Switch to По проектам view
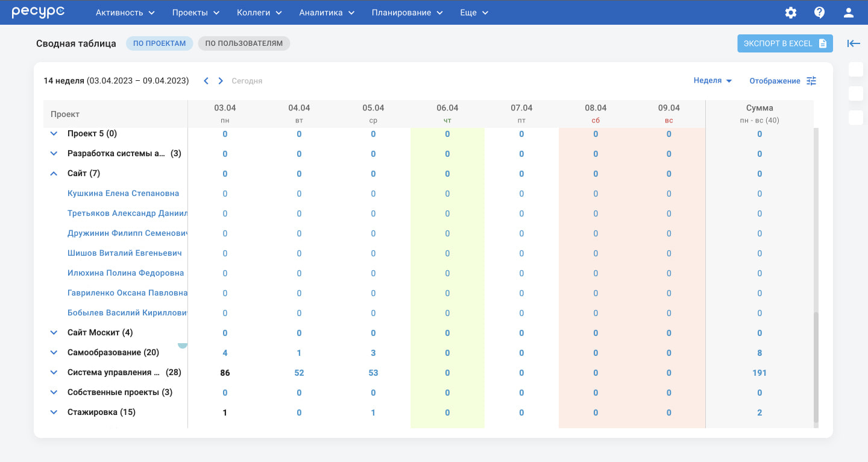This screenshot has width=868, height=462. (160, 43)
